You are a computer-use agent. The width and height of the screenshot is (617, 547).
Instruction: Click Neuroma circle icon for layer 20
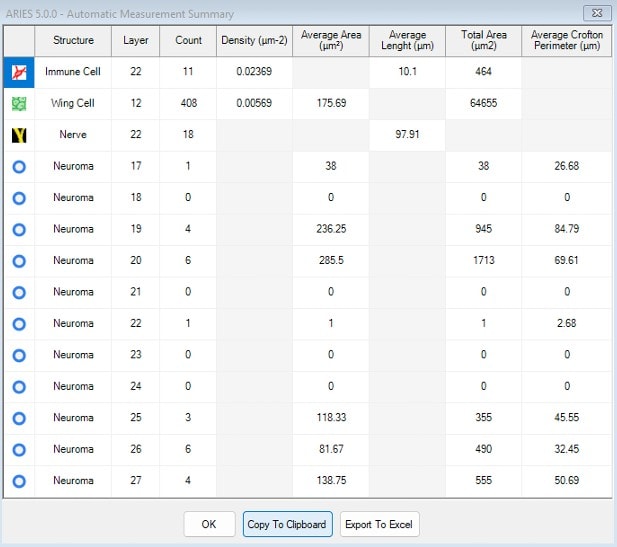[19, 261]
